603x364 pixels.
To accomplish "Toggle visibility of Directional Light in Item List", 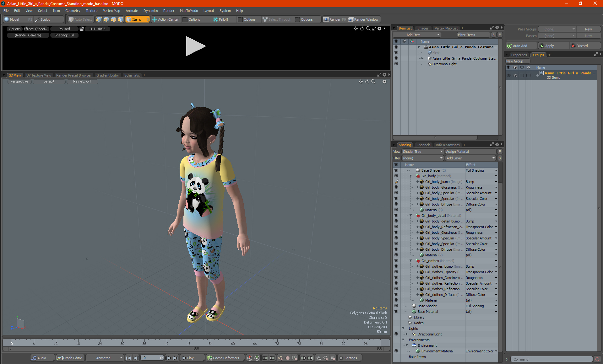I will 396,64.
